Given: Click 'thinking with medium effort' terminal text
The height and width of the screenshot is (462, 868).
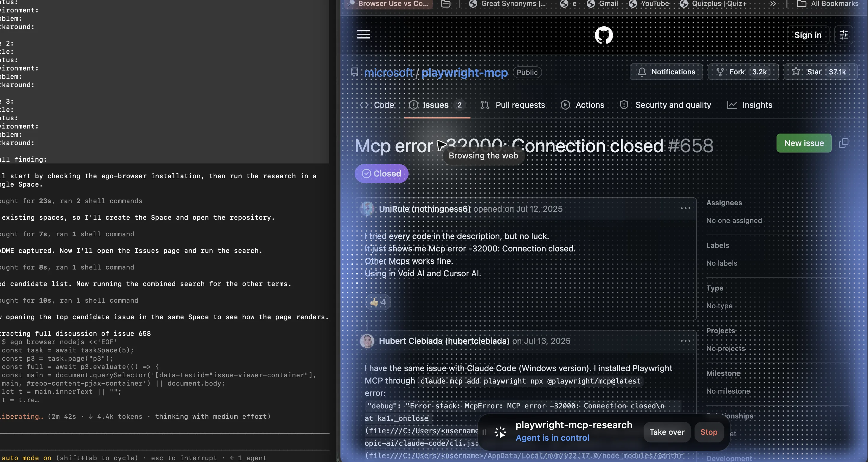Looking at the screenshot, I should [213, 416].
